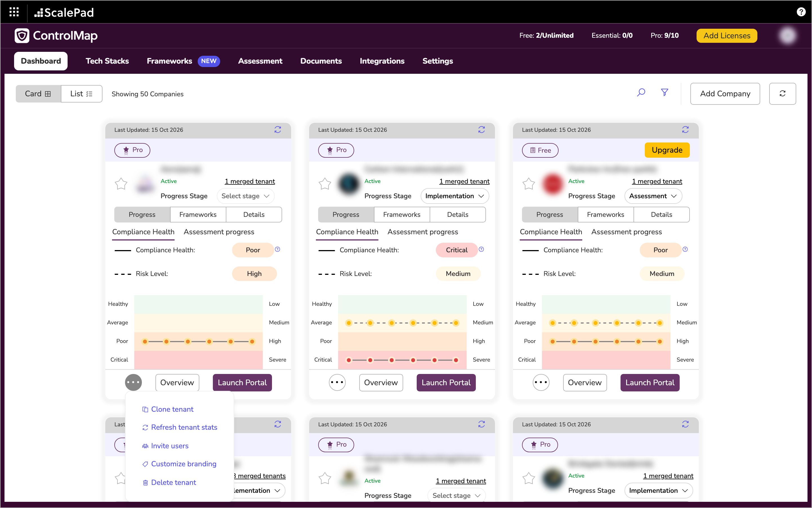Screen dimensions: 812x508
Task: Refresh the Free plan card
Action: pyautogui.click(x=685, y=130)
